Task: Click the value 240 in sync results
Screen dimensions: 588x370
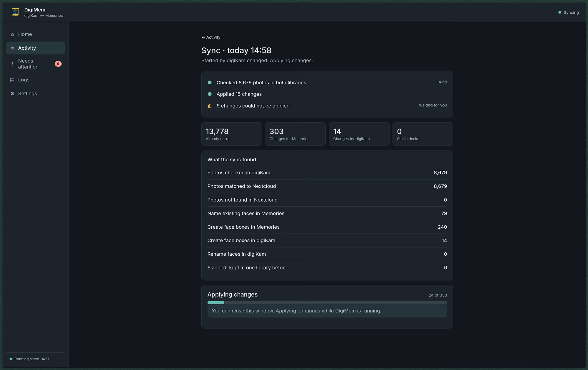Action: click(442, 227)
